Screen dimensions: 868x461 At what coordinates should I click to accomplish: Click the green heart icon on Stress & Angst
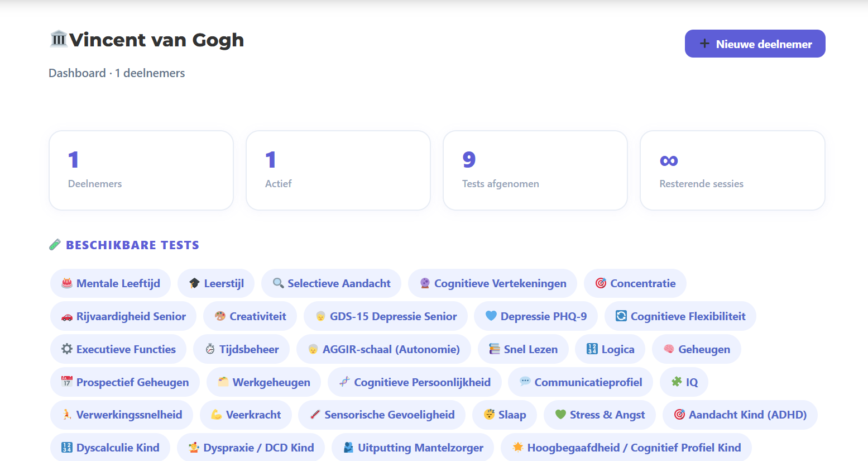560,415
